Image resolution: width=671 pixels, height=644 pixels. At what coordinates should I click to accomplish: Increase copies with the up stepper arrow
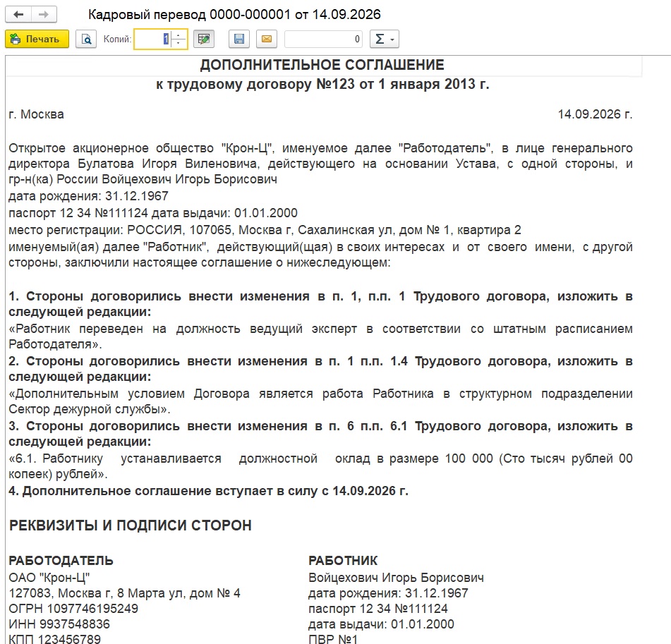click(x=179, y=35)
